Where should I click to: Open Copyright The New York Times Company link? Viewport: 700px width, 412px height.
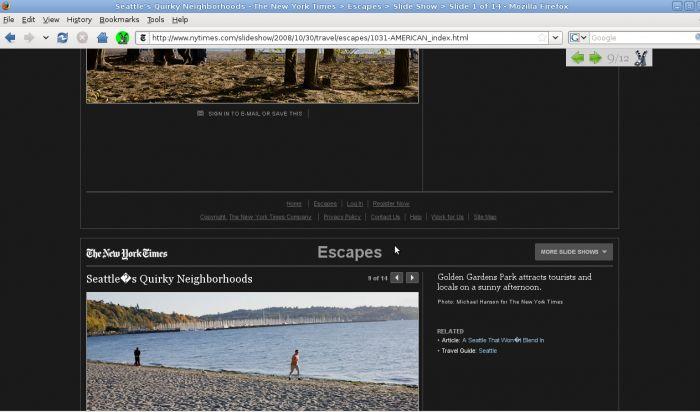[256, 217]
